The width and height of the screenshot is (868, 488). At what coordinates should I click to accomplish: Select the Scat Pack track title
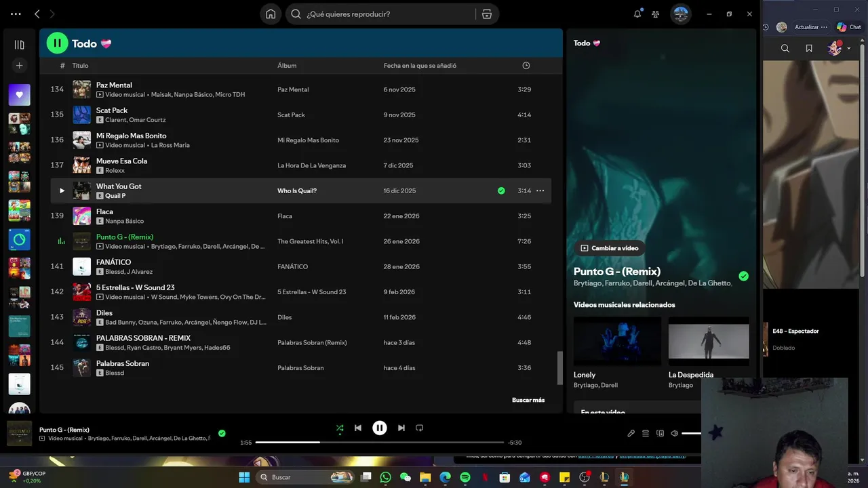click(x=112, y=110)
